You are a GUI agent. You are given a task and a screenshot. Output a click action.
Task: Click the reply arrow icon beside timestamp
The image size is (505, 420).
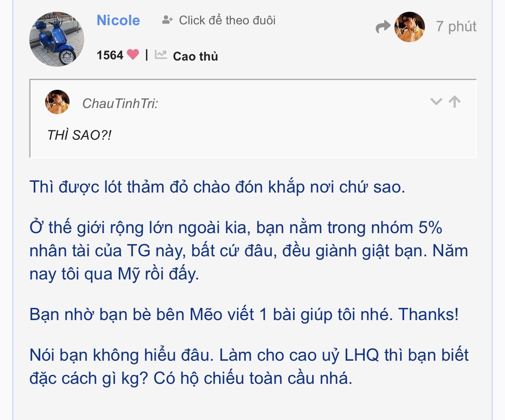383,27
